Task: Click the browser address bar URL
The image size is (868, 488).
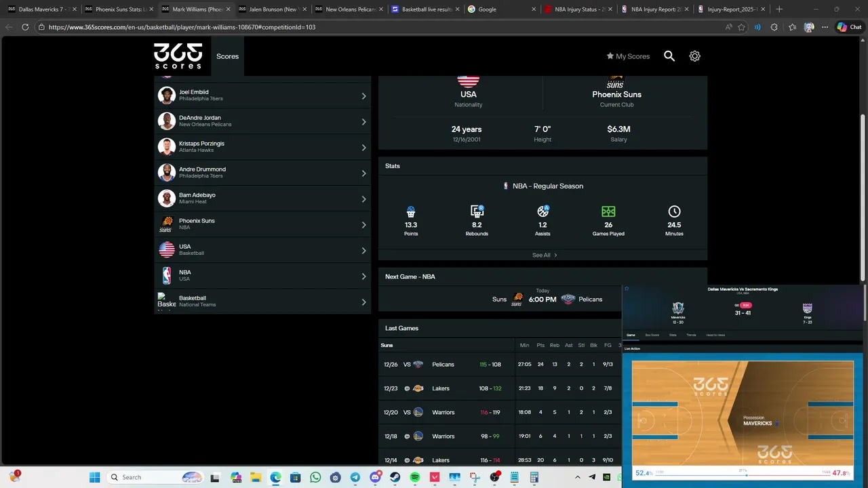Action: 182,27
